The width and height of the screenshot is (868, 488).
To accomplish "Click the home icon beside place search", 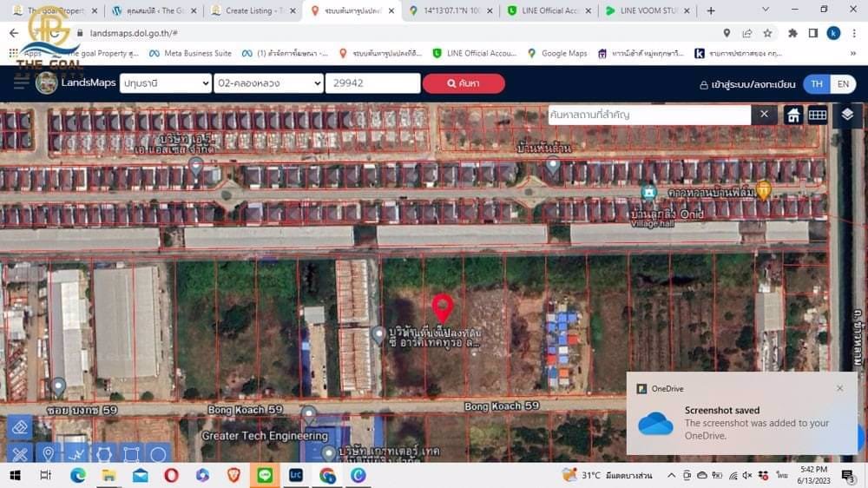I will [792, 115].
